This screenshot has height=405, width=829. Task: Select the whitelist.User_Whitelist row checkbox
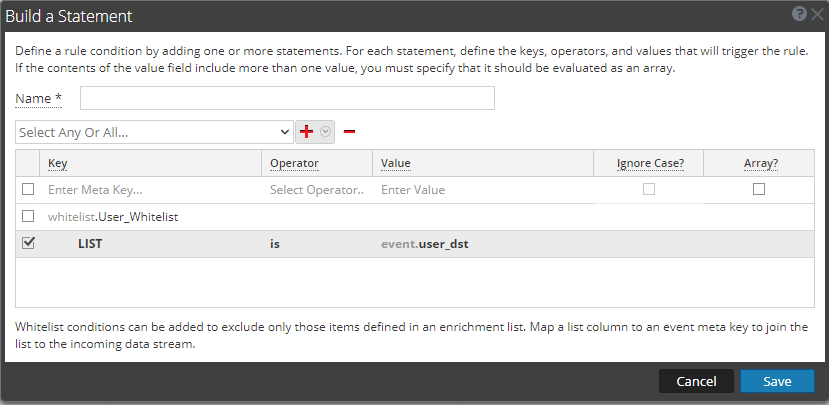(28, 216)
